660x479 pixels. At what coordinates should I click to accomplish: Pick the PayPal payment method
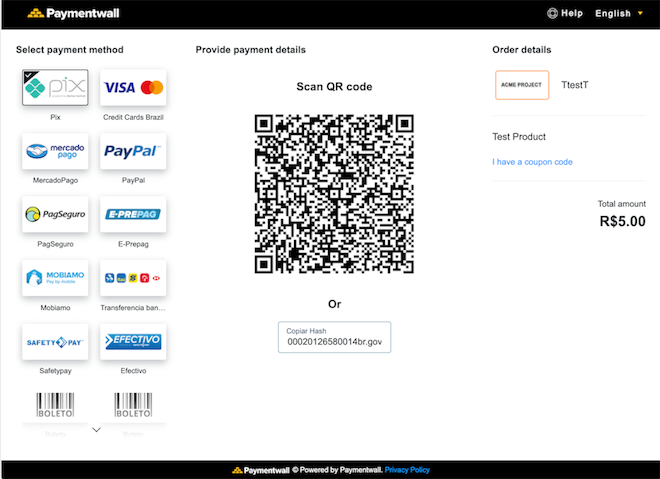tap(133, 151)
